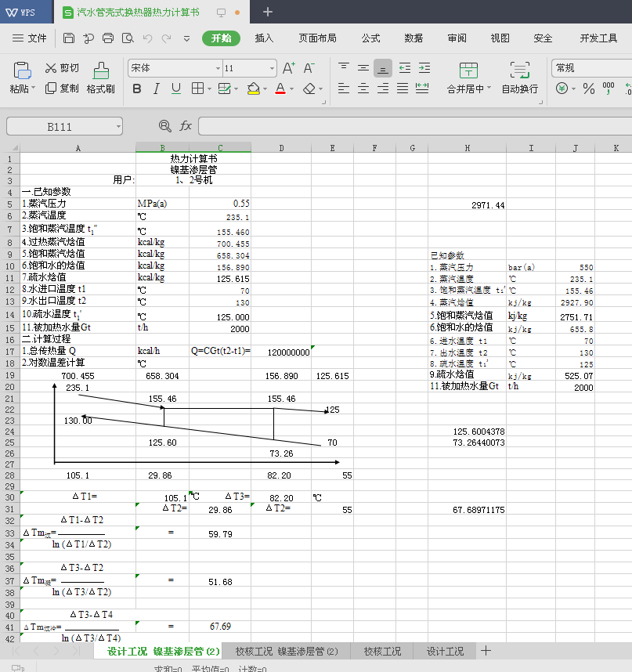The width and height of the screenshot is (632, 672).
Task: Click the Cut (剪切) scissors button
Action: click(62, 68)
